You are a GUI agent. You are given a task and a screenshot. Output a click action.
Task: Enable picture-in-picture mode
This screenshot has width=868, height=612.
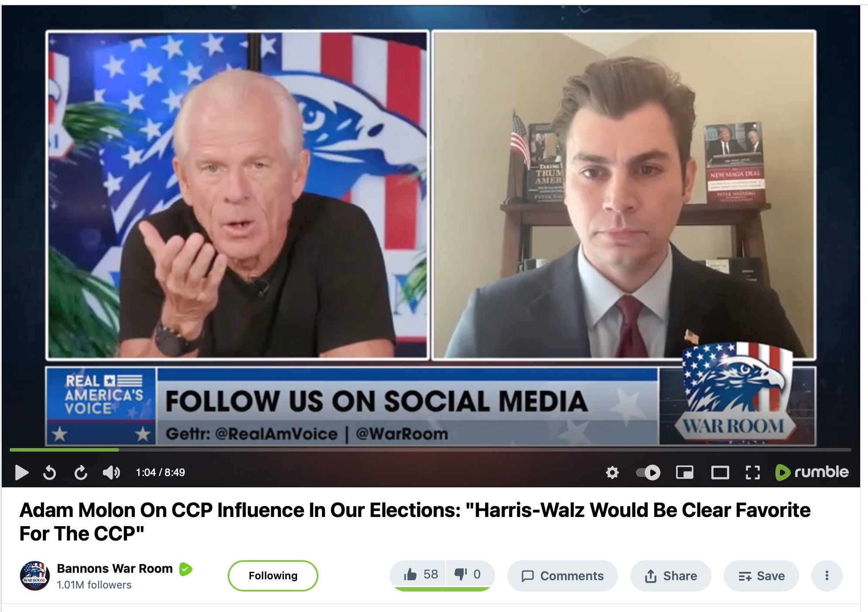tap(685, 473)
